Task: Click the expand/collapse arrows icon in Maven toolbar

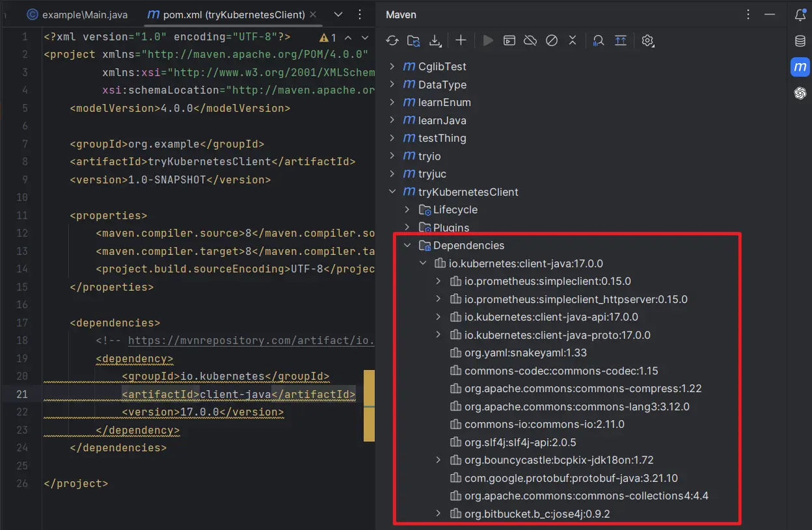Action: 573,40
